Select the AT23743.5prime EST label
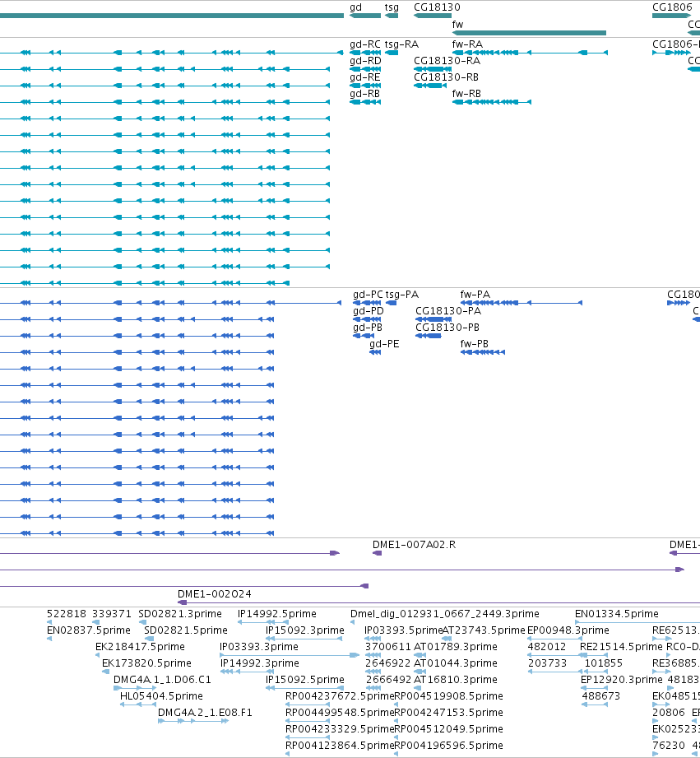Image resolution: width=700 pixels, height=758 pixels. (484, 630)
